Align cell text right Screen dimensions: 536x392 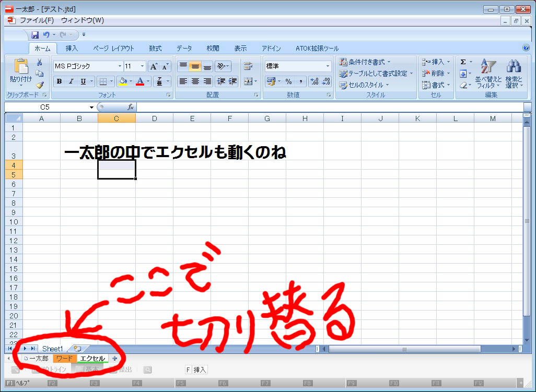click(207, 81)
